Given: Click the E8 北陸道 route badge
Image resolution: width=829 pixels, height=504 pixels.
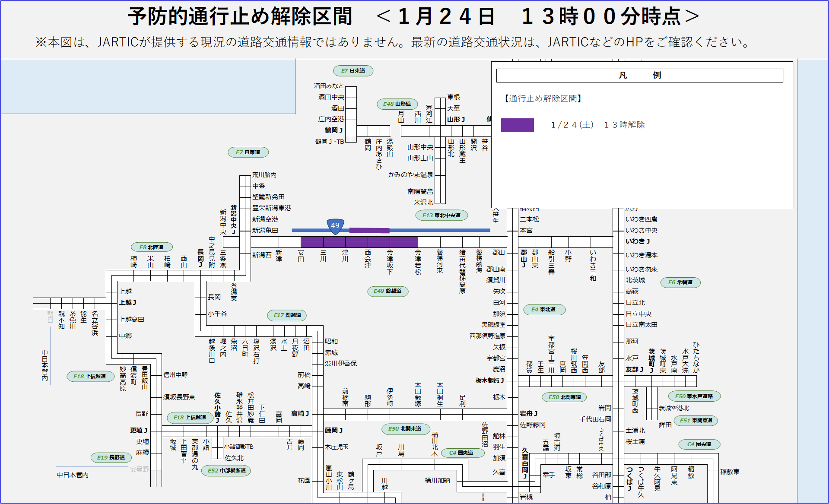Looking at the screenshot, I should 152,247.
